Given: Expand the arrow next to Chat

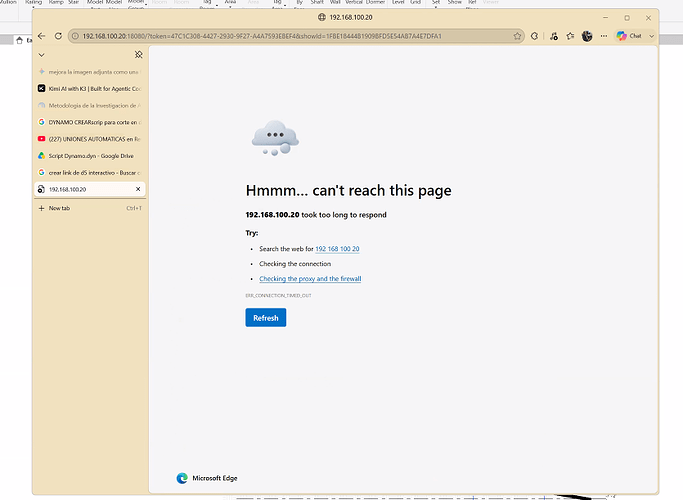Looking at the screenshot, I should coord(652,36).
